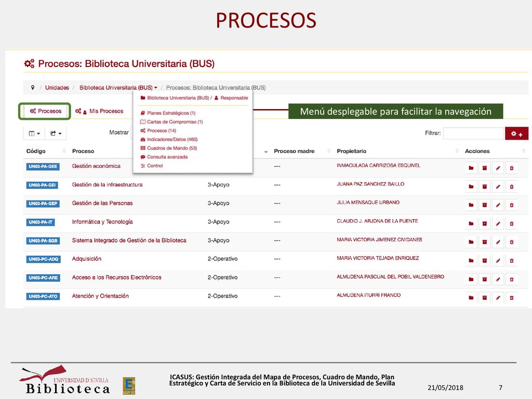The height and width of the screenshot is (399, 532).
Task: Click the red add process gear button
Action: click(517, 134)
